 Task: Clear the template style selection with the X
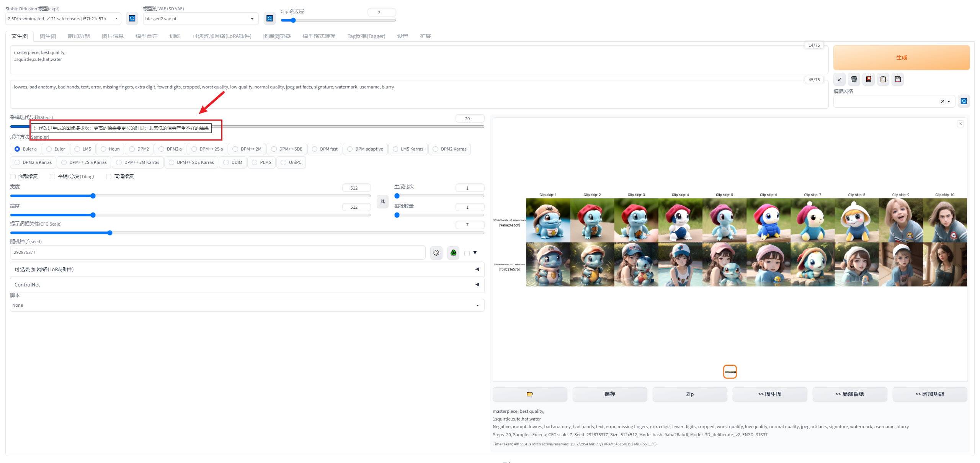point(942,101)
